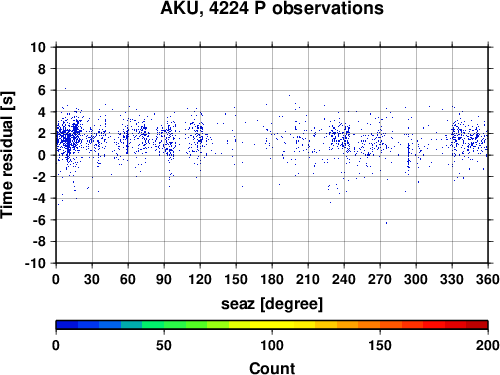Click the y-axis tick label 10
The image size is (500, 375).
coord(38,47)
